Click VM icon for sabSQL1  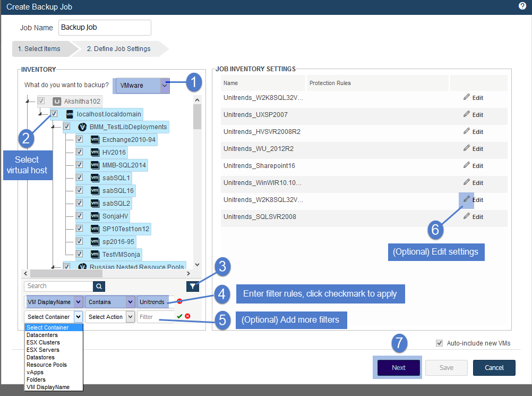(95, 178)
